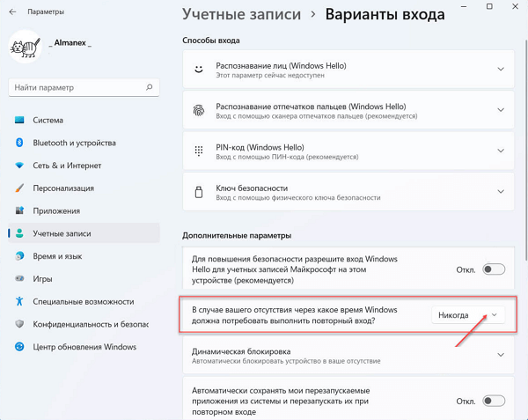528x420 pixels.
Task: Maximize the Параметры window
Action: [x=489, y=6]
